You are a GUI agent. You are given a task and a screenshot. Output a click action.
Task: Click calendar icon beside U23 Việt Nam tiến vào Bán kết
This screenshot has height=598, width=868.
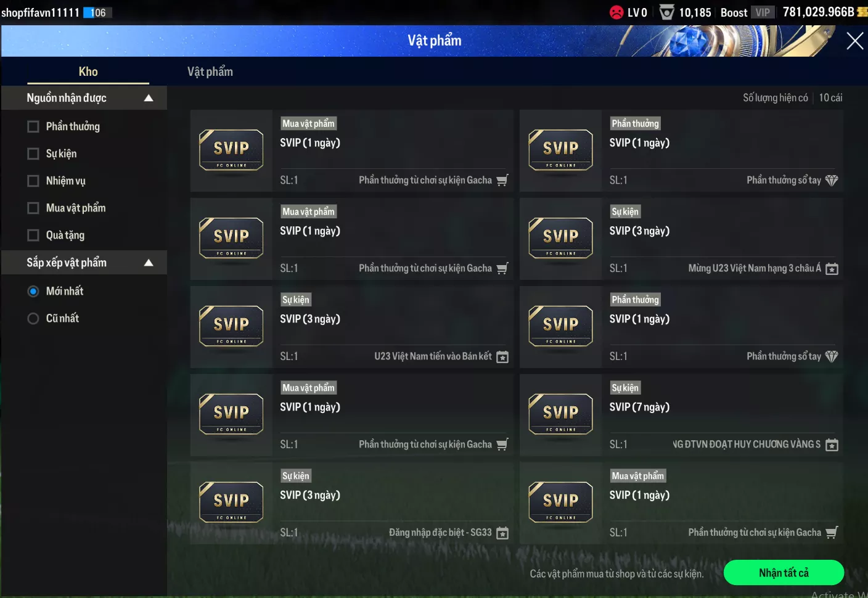coord(502,356)
